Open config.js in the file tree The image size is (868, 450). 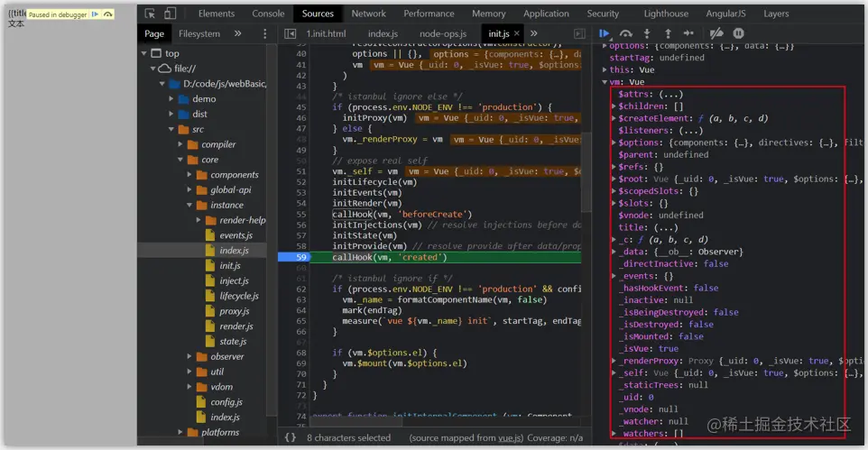point(226,402)
